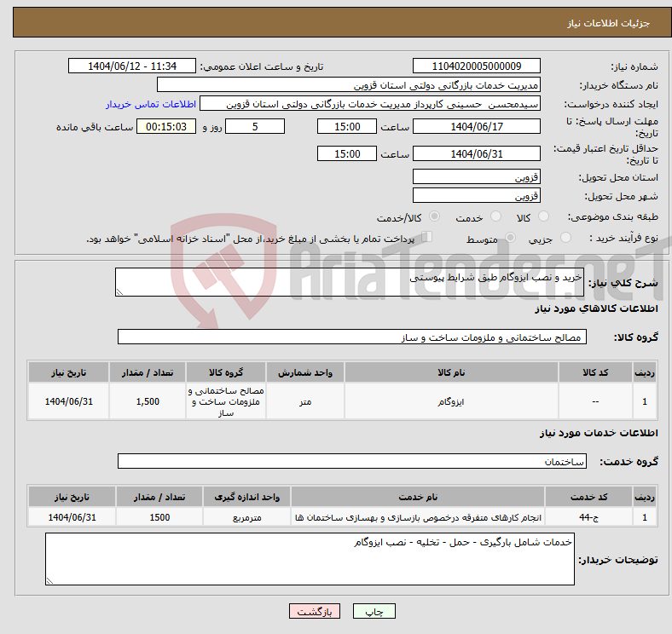Image resolution: width=672 pixels, height=634 pixels.
Task: Select the جزیی purchase type radio
Action: point(565,238)
